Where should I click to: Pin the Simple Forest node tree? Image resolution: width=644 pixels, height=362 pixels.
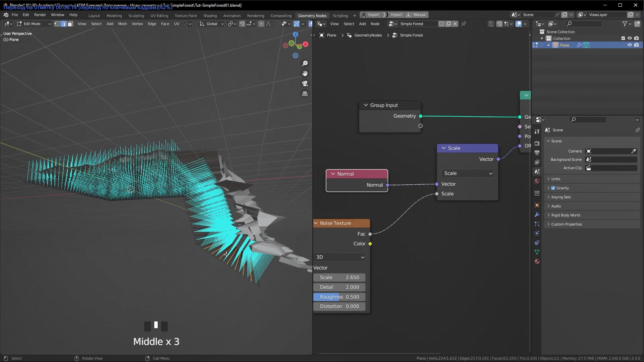464,24
